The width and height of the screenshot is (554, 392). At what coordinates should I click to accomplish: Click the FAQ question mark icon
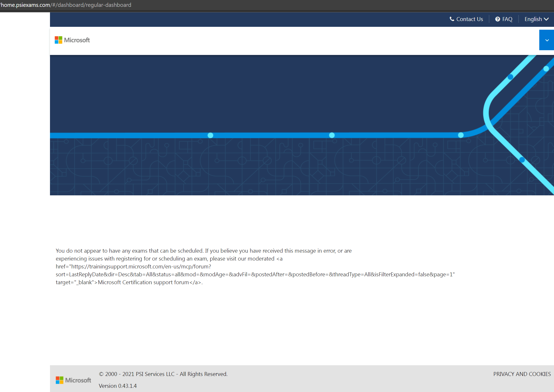(x=497, y=19)
